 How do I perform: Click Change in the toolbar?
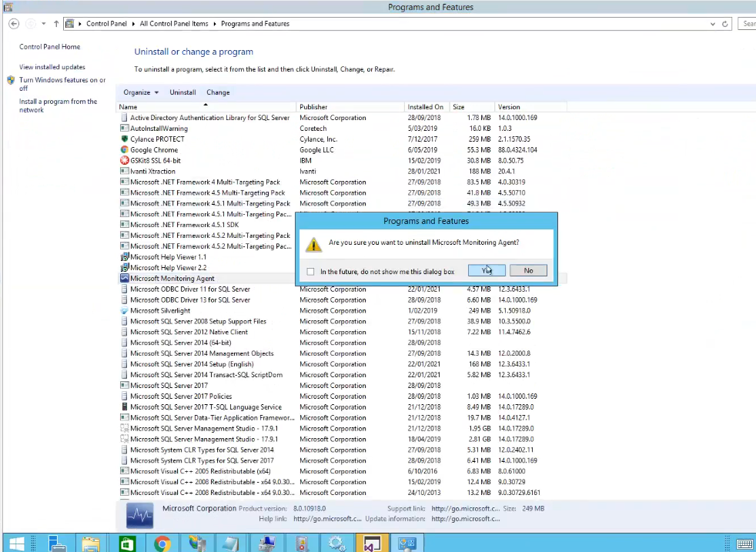click(218, 92)
